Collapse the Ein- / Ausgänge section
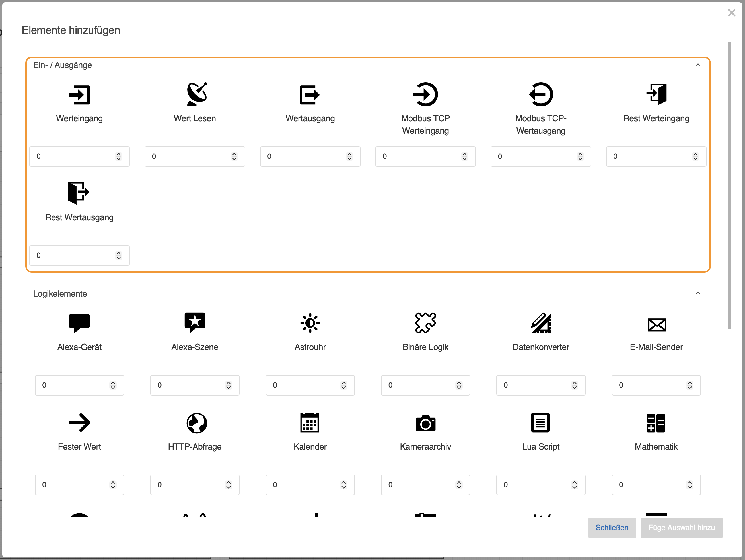This screenshot has height=560, width=745. [698, 65]
